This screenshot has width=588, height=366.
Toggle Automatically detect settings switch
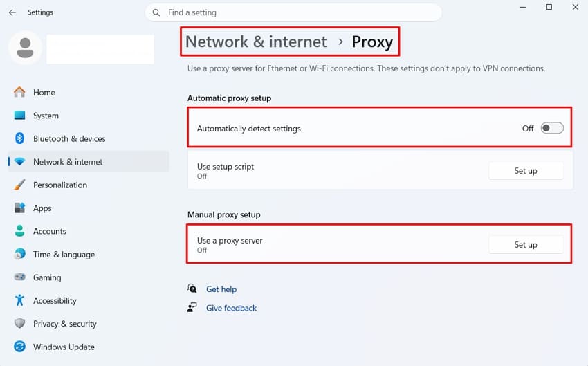click(x=552, y=128)
